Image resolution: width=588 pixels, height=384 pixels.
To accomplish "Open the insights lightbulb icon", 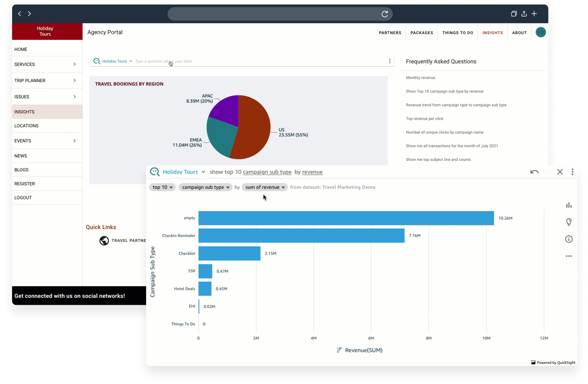I will 569,222.
